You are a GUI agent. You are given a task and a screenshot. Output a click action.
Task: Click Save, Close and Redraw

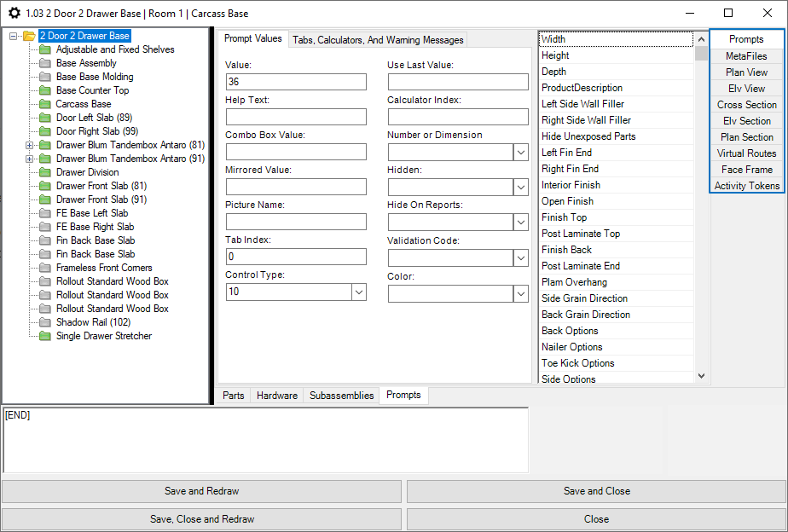[201, 519]
